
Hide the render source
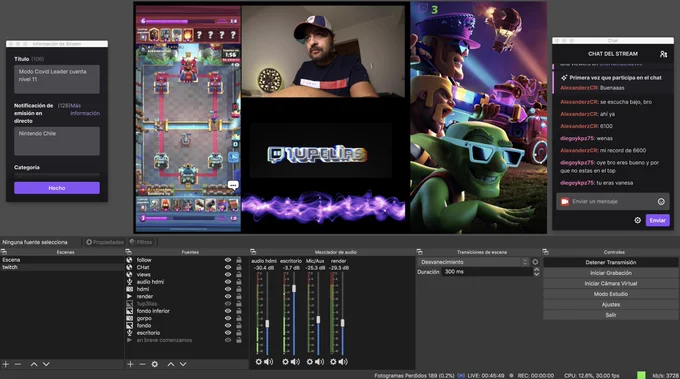(228, 297)
